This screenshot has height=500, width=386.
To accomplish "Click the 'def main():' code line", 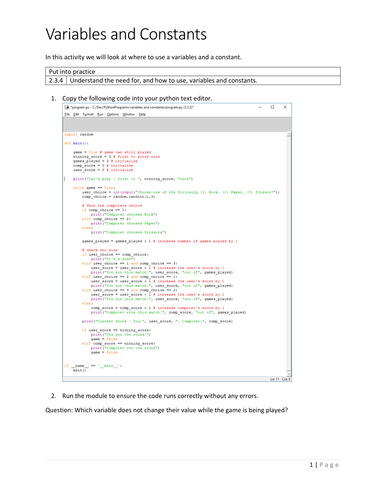I will [76, 143].
